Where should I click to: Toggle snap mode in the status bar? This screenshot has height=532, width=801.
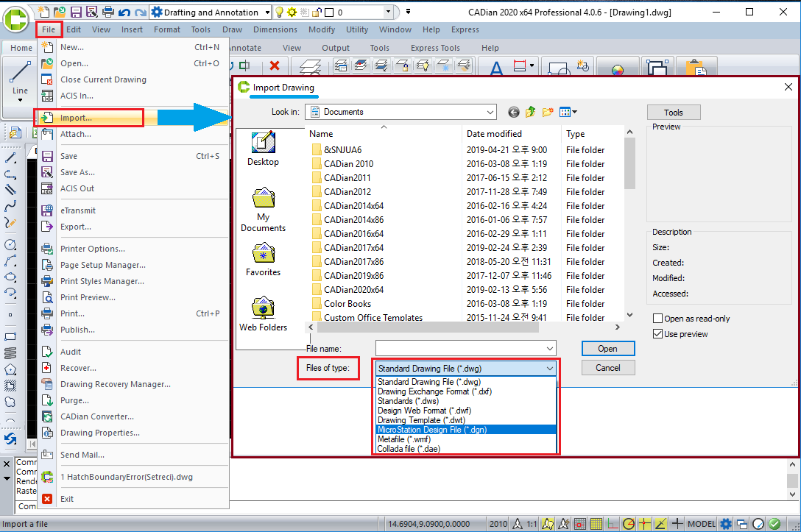580,523
